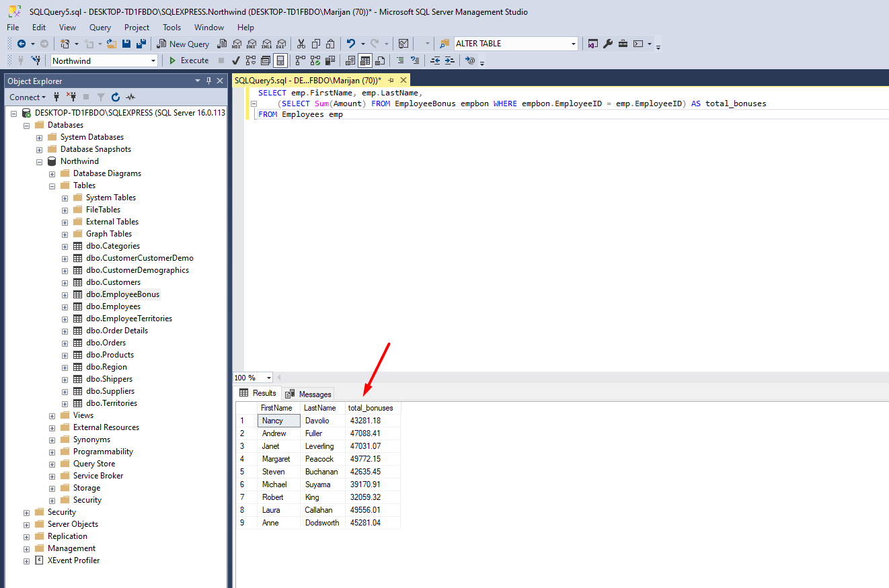Viewport: 889px width, 588px height.
Task: Click the Save All icon
Action: [141, 44]
